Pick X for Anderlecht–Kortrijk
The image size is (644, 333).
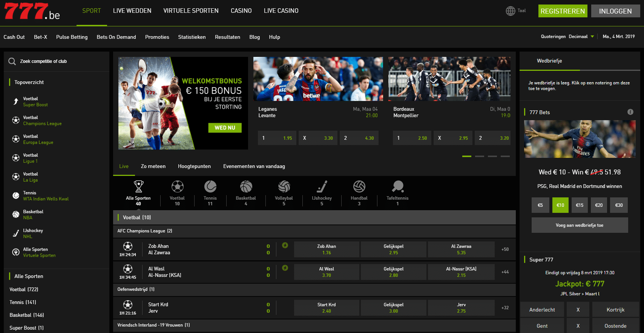pos(578,310)
